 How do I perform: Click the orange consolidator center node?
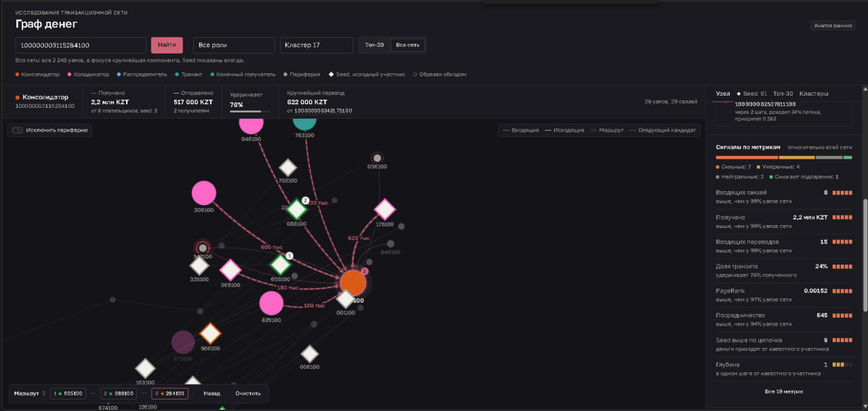tap(353, 283)
